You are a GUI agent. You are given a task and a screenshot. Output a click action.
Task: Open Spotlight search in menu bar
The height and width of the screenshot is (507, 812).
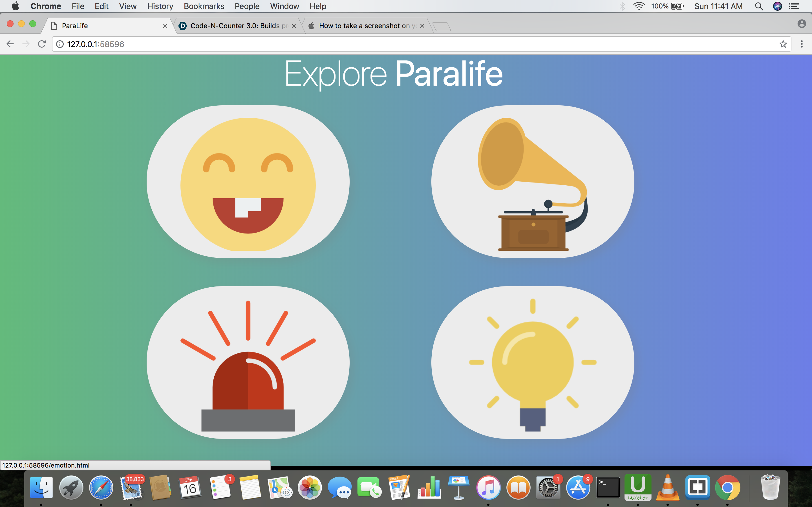point(759,6)
